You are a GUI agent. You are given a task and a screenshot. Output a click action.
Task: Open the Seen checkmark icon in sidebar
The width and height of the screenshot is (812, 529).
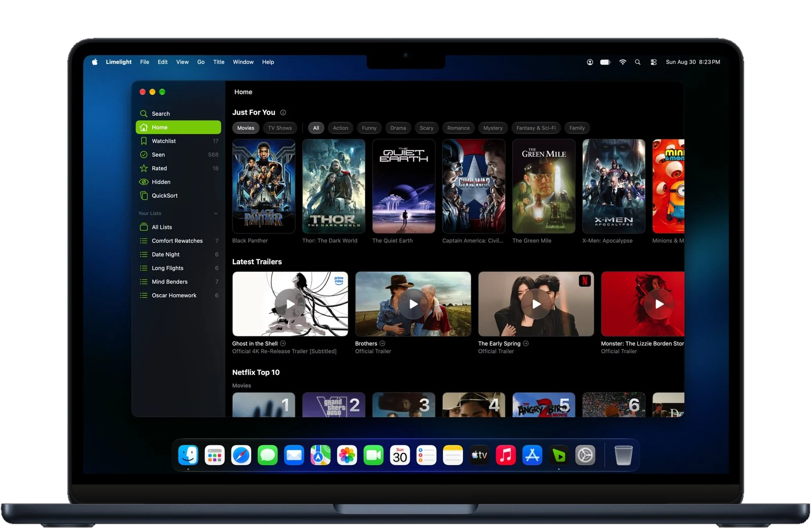[x=144, y=155]
